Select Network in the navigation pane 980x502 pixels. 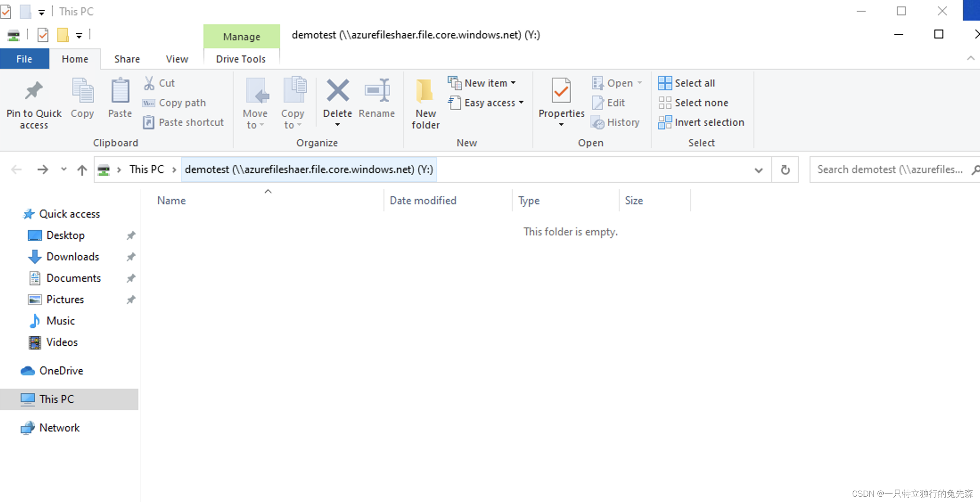coord(59,428)
